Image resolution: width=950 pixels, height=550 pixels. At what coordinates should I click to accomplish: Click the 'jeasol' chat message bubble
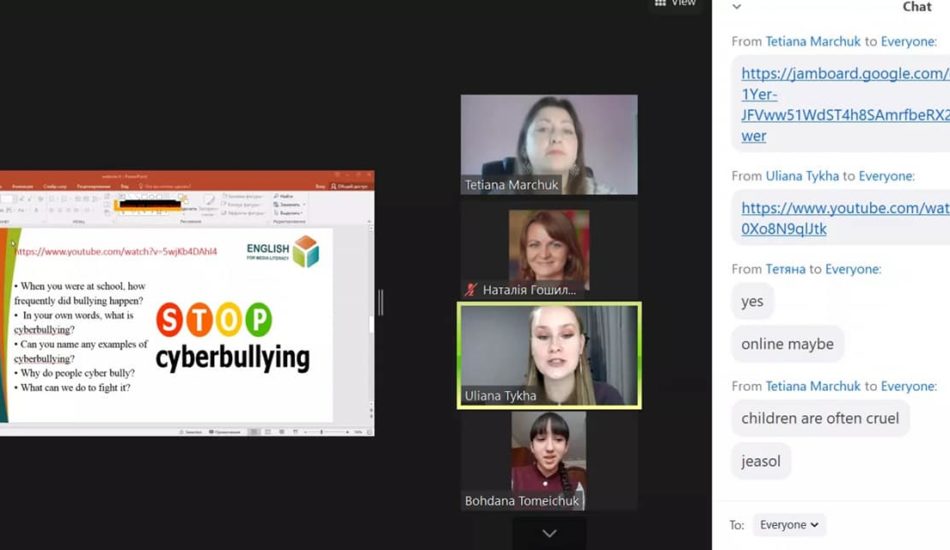click(761, 461)
